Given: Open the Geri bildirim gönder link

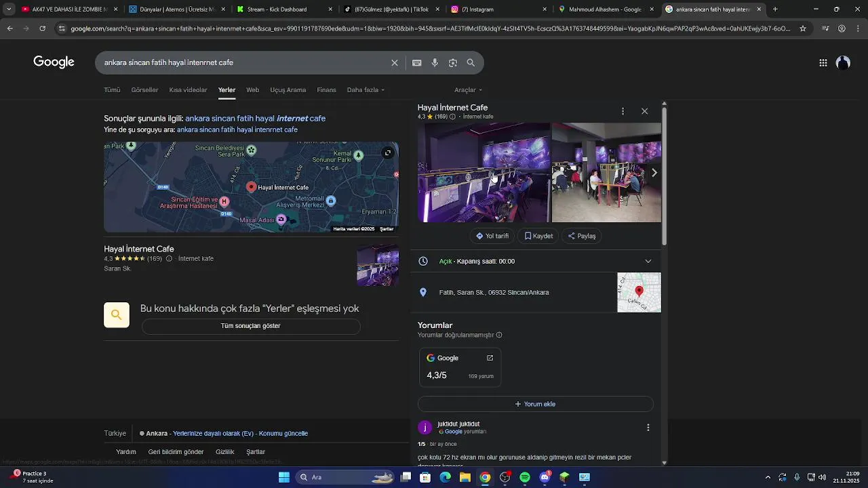Looking at the screenshot, I should click(x=176, y=452).
